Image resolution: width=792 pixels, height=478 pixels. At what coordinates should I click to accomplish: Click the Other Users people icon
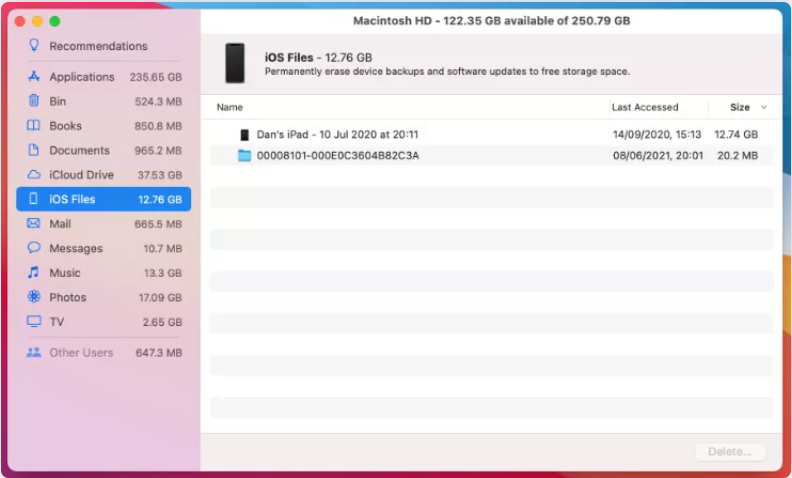click(34, 352)
